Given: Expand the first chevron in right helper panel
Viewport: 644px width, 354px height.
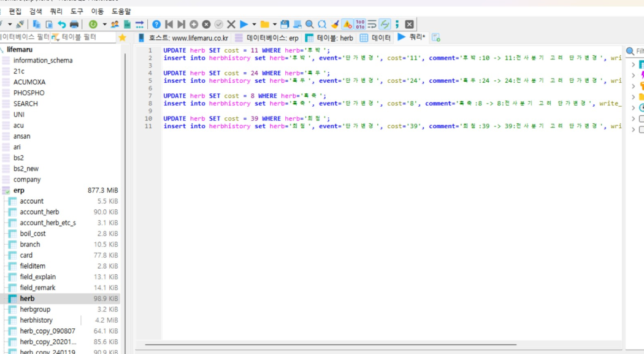Looking at the screenshot, I should click(x=633, y=64).
